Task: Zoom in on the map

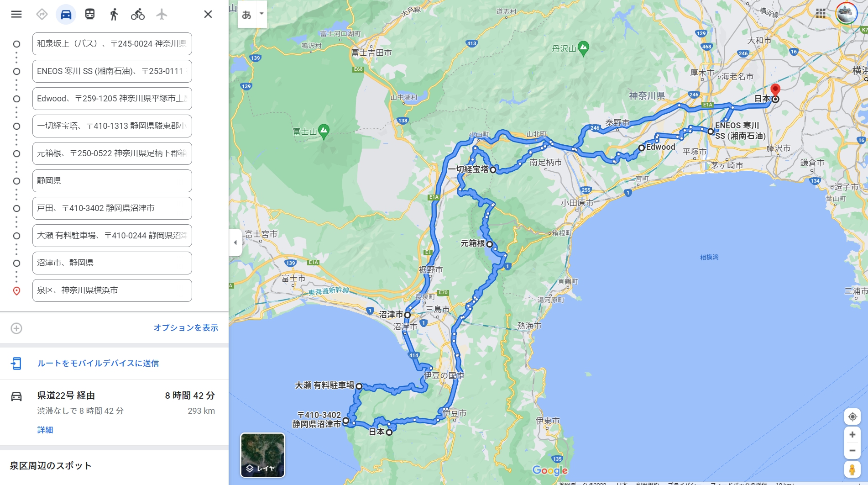Action: tap(852, 435)
